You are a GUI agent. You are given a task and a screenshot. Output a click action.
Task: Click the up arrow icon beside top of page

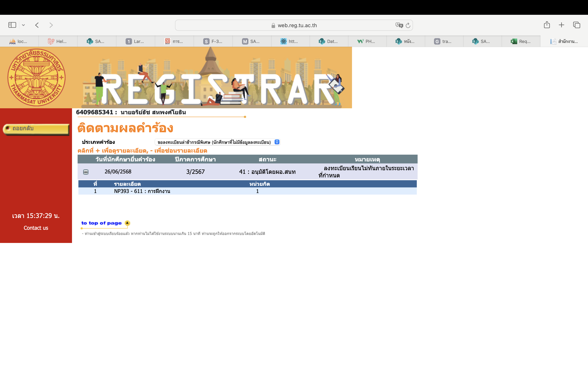[x=127, y=223]
